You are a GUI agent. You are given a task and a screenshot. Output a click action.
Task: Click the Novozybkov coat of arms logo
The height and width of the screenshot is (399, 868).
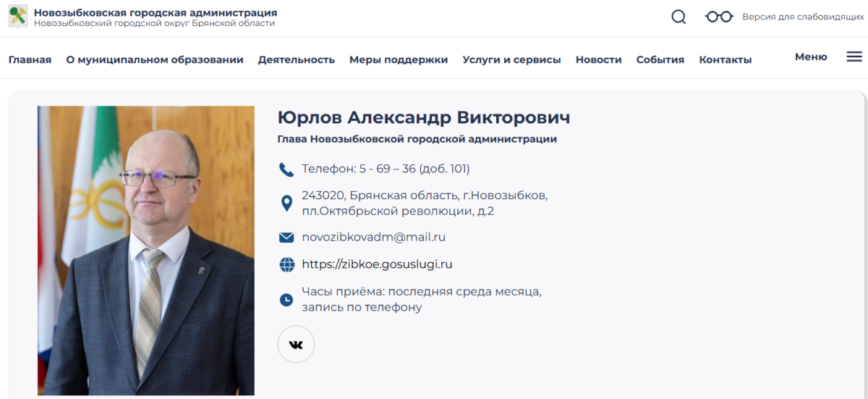18,16
